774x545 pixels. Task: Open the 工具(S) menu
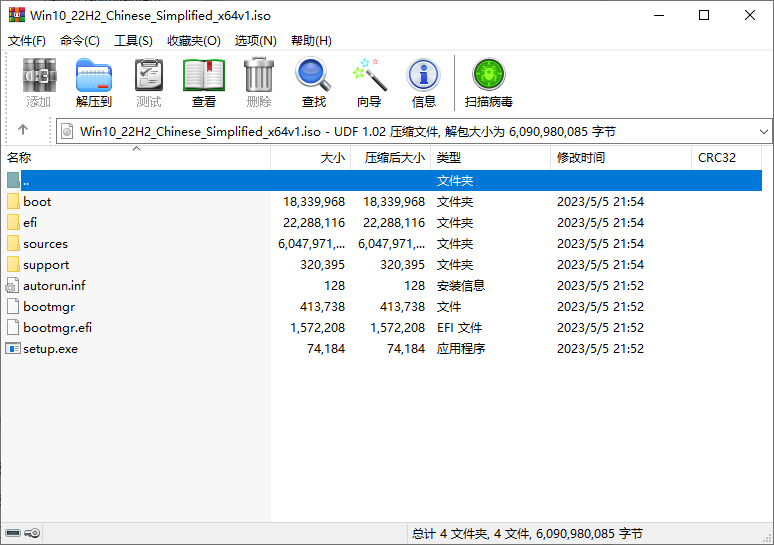pos(133,40)
